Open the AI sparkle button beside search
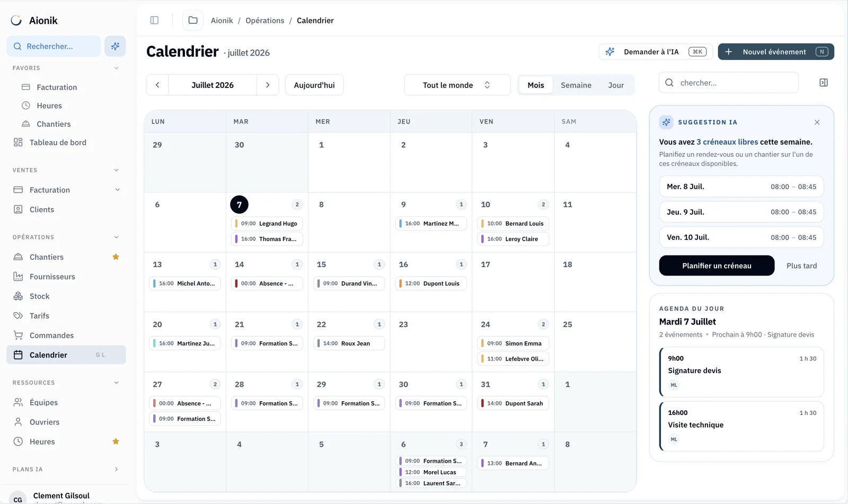848x504 pixels. click(115, 46)
